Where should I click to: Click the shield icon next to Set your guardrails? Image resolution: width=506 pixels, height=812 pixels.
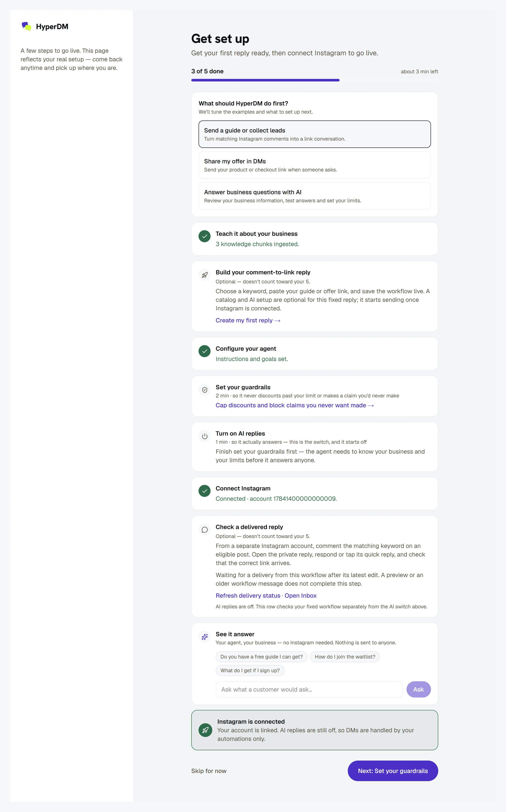coord(205,390)
